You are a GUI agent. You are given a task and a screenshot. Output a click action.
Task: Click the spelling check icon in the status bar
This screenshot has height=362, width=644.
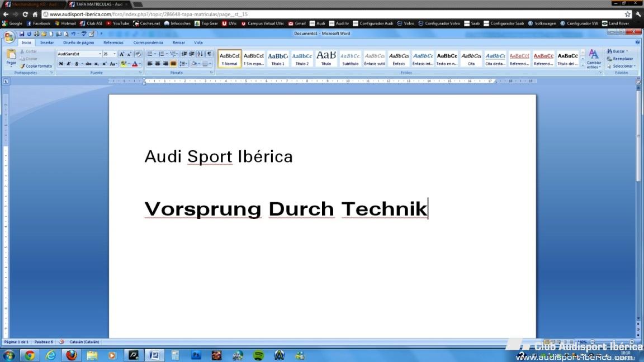(x=61, y=342)
